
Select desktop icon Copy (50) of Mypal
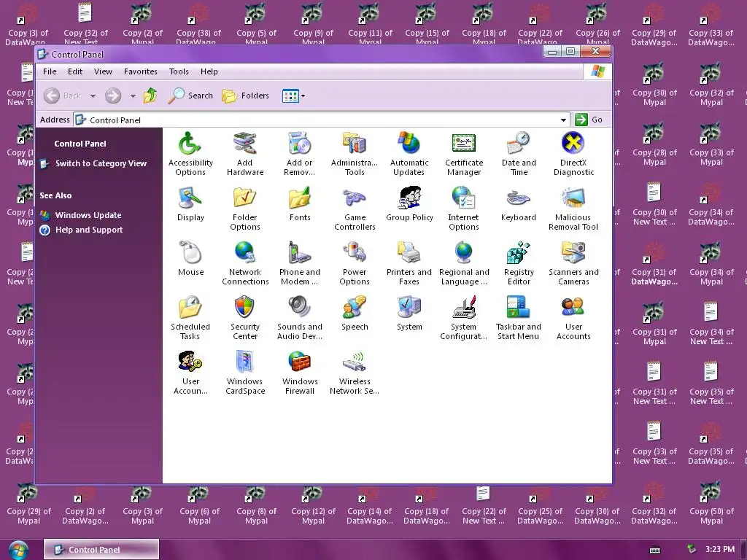[711, 505]
